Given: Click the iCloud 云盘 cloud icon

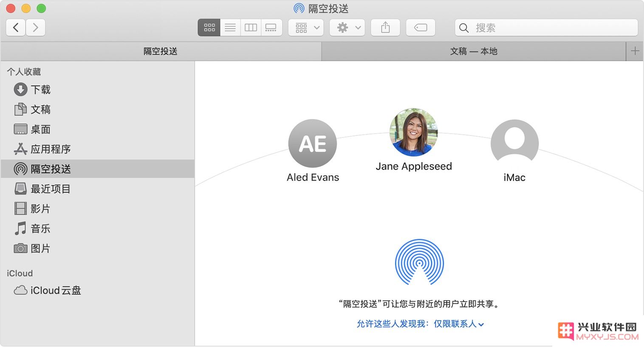Looking at the screenshot, I should [20, 290].
